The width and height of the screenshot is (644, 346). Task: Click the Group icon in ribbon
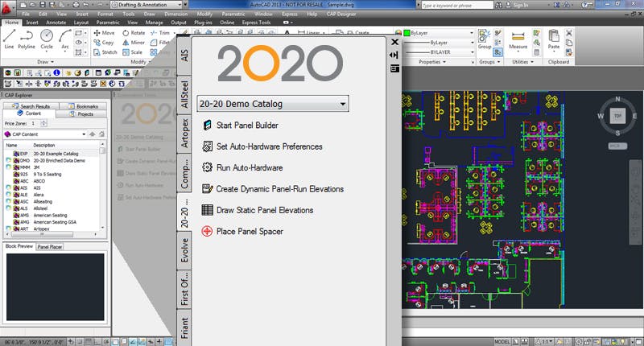tap(485, 39)
